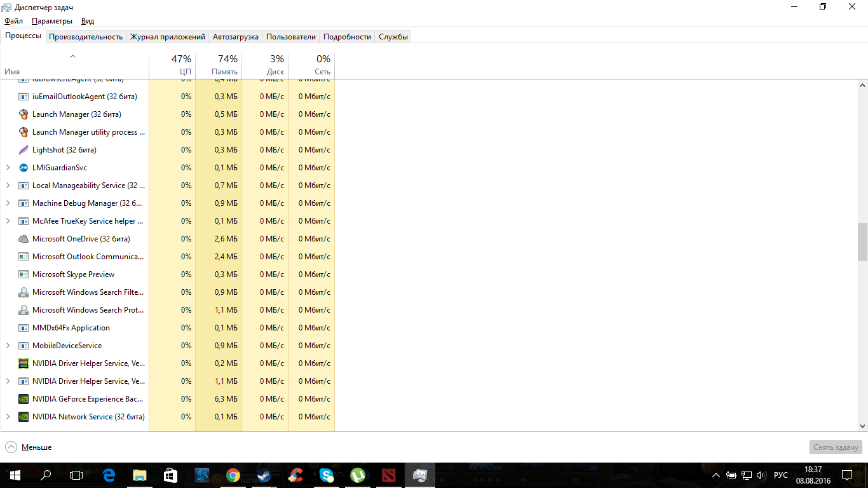This screenshot has width=868, height=488.
Task: Switch to the Производительность tab
Action: pyautogui.click(x=86, y=37)
